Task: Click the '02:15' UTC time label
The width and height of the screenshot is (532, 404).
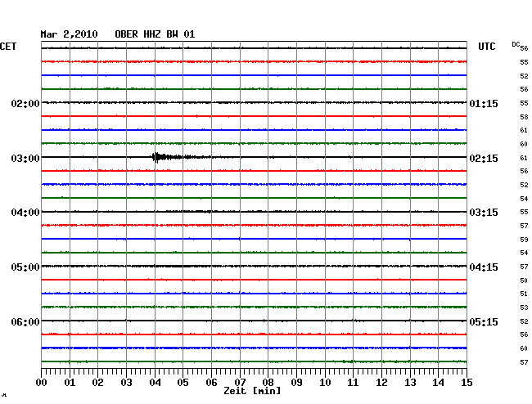Action: [x=484, y=159]
